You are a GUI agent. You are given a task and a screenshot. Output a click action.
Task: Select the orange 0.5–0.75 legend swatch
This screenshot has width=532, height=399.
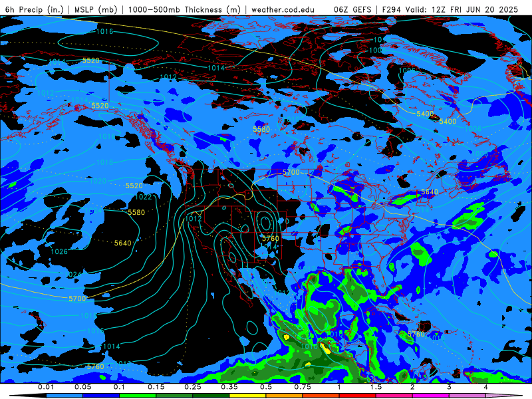[x=285, y=396]
